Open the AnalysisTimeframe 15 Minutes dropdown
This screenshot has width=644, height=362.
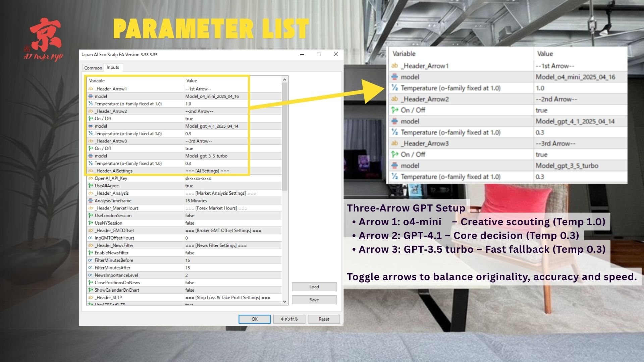pos(233,200)
